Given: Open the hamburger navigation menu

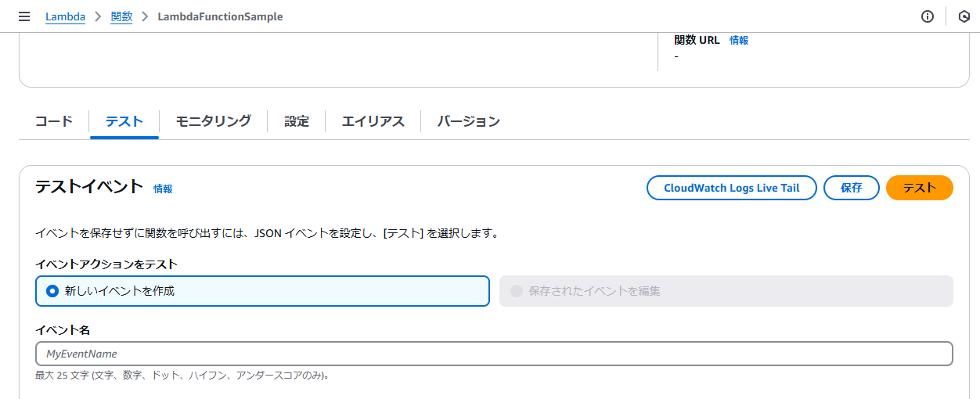Looking at the screenshot, I should (x=24, y=16).
